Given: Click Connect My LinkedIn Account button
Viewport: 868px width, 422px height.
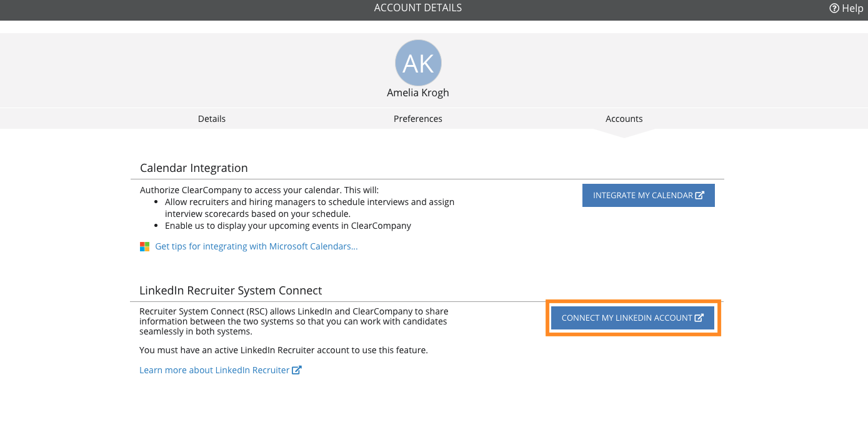Looking at the screenshot, I should coord(632,318).
